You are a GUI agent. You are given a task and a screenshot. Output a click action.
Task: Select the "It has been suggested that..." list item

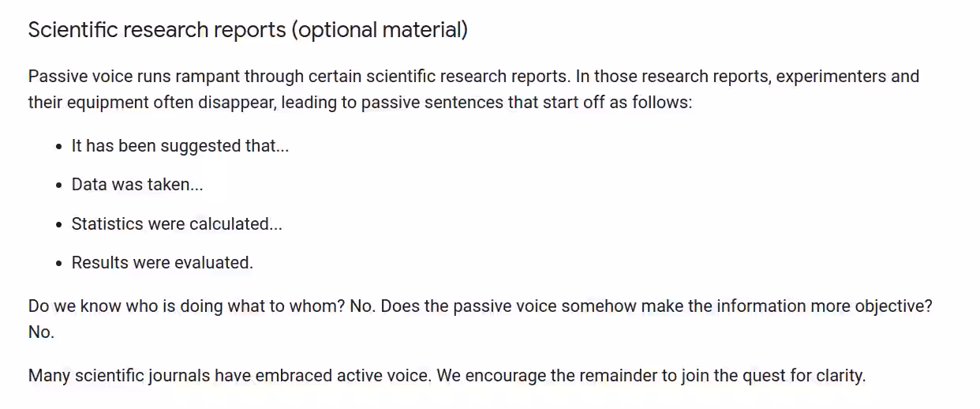180,146
